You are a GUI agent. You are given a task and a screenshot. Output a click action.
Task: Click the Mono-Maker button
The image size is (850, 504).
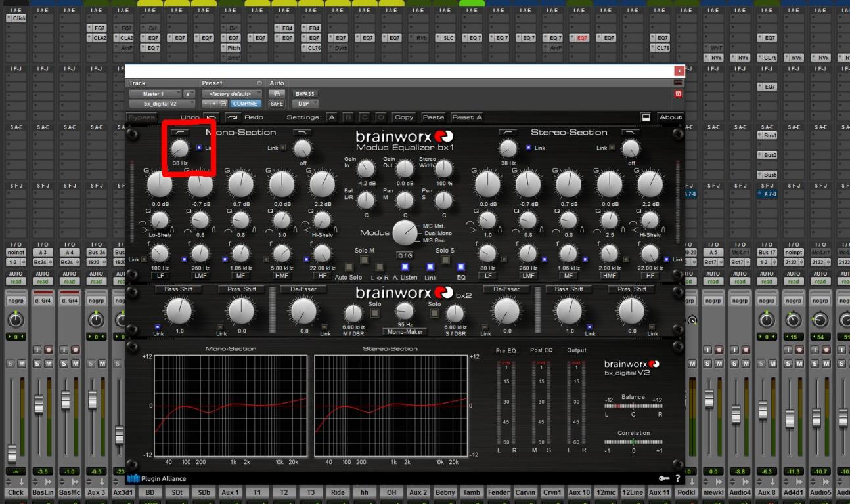pyautogui.click(x=405, y=331)
